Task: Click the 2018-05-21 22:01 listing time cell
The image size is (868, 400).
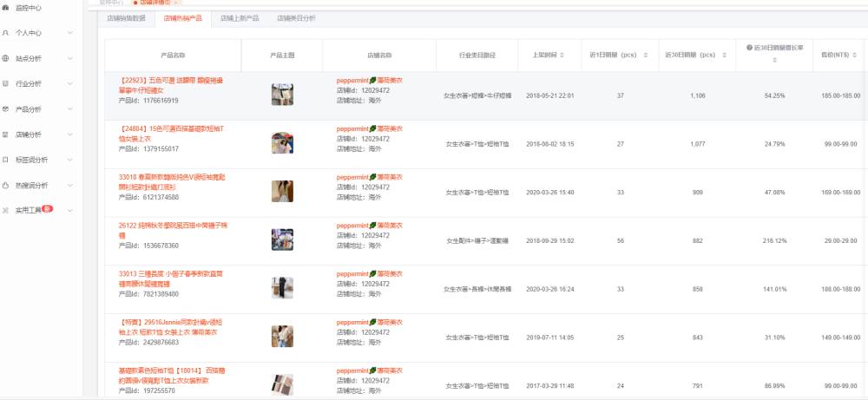Action: tap(549, 95)
